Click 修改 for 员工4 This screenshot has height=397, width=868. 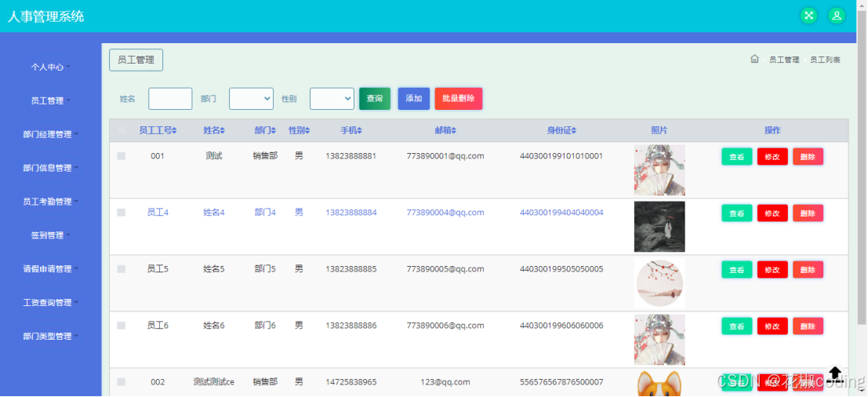[x=772, y=213]
